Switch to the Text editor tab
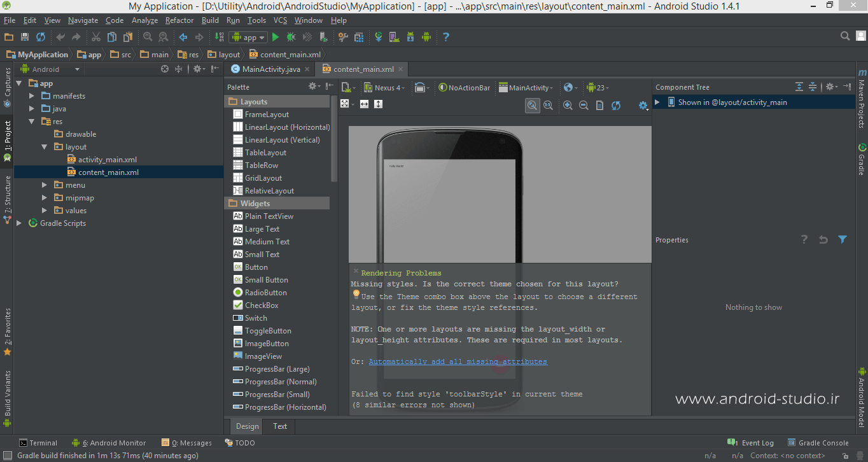 pyautogui.click(x=280, y=426)
